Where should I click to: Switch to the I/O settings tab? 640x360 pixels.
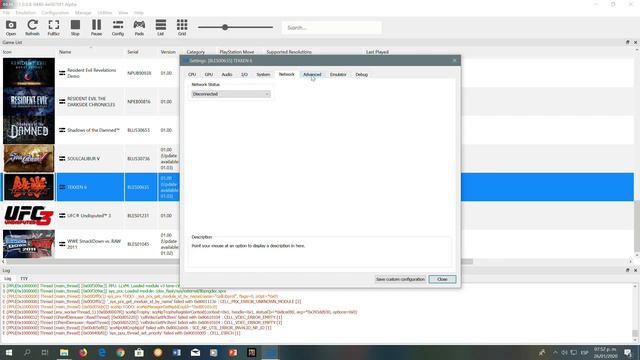(x=244, y=75)
